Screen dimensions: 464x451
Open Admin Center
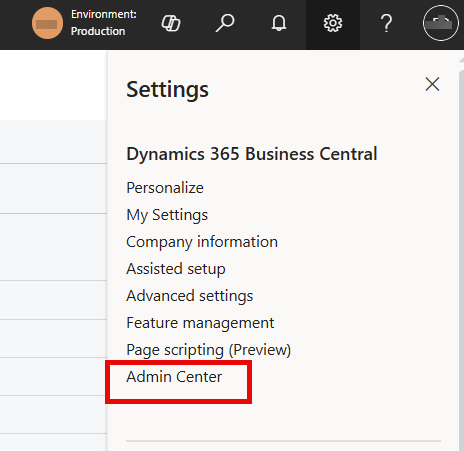point(174,377)
